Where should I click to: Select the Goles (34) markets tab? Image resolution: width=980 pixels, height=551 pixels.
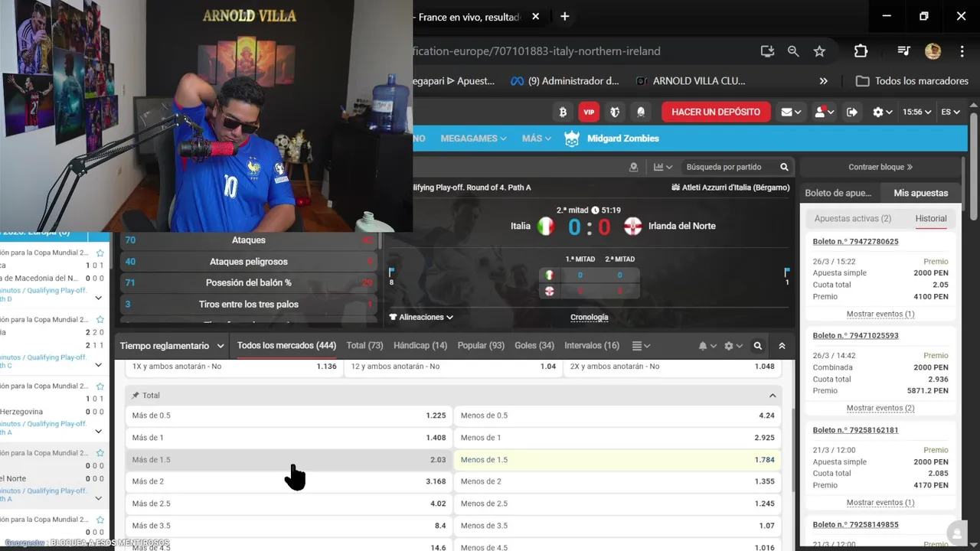(x=534, y=346)
